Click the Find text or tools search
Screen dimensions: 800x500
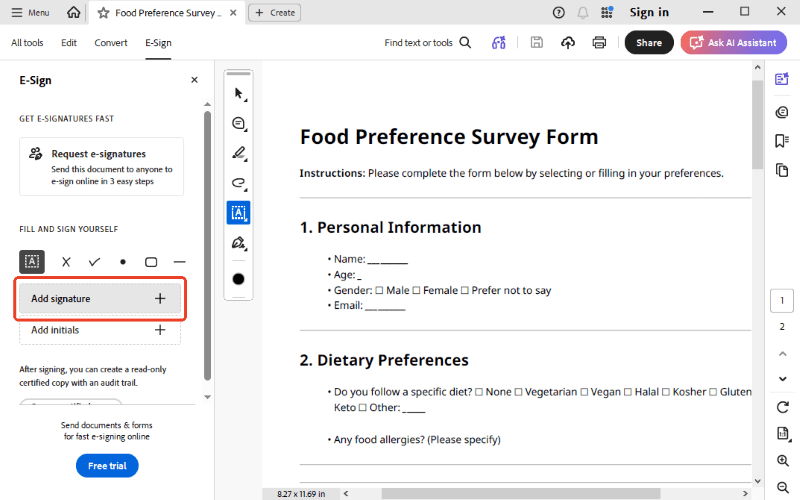(428, 43)
